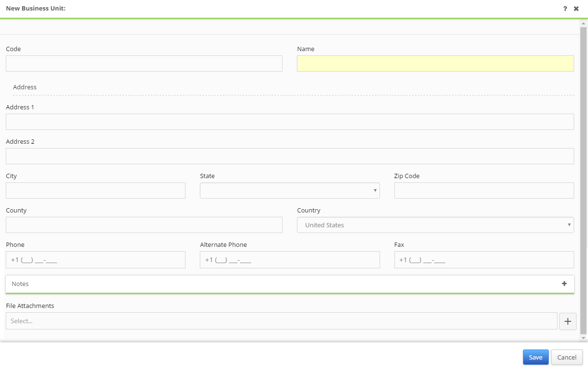Click the scrollbar down arrow
588x371 pixels.
click(584, 338)
